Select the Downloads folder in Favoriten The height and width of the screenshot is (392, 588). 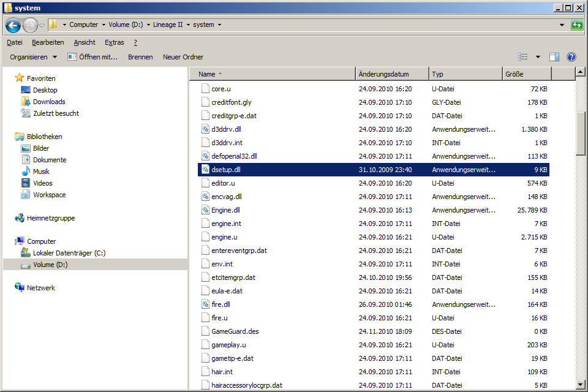[48, 102]
